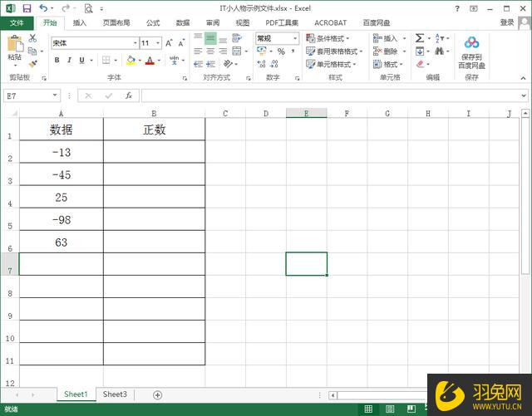Open number format dropdown 常规
Image resolution: width=532 pixels, height=416 pixels.
point(295,38)
